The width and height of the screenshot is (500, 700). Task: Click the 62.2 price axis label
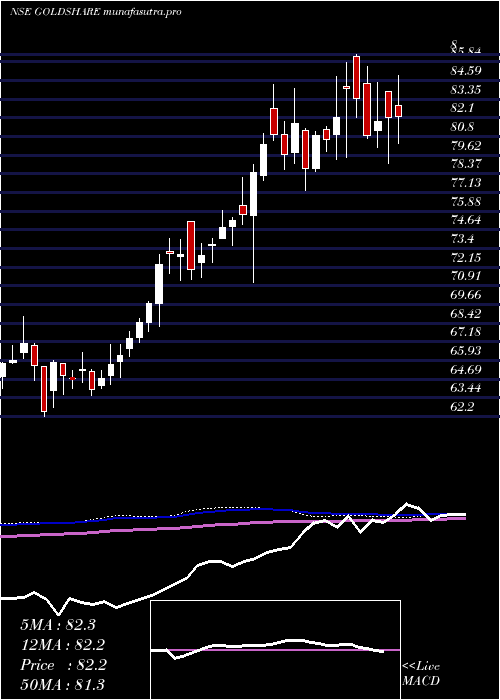point(463,407)
